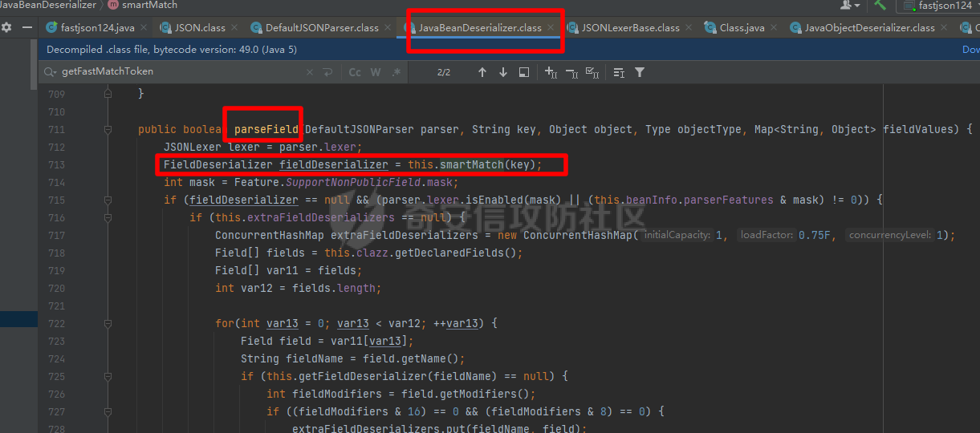
Task: Go to previous search occurrence arrow
Action: [482, 72]
